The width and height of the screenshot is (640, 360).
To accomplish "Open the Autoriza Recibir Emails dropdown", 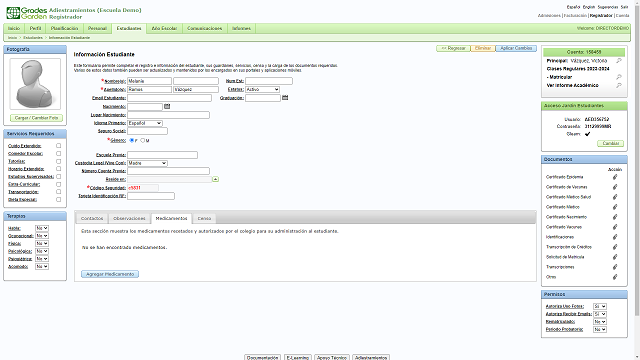I will point(600,314).
